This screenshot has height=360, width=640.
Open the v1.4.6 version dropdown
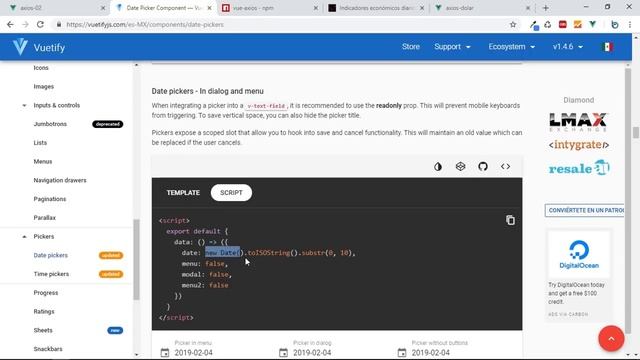click(568, 47)
